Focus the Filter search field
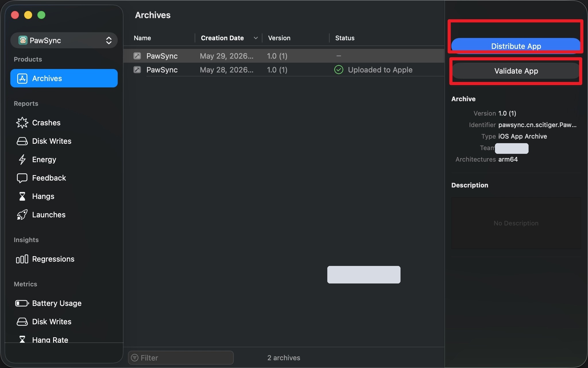 coord(181,358)
